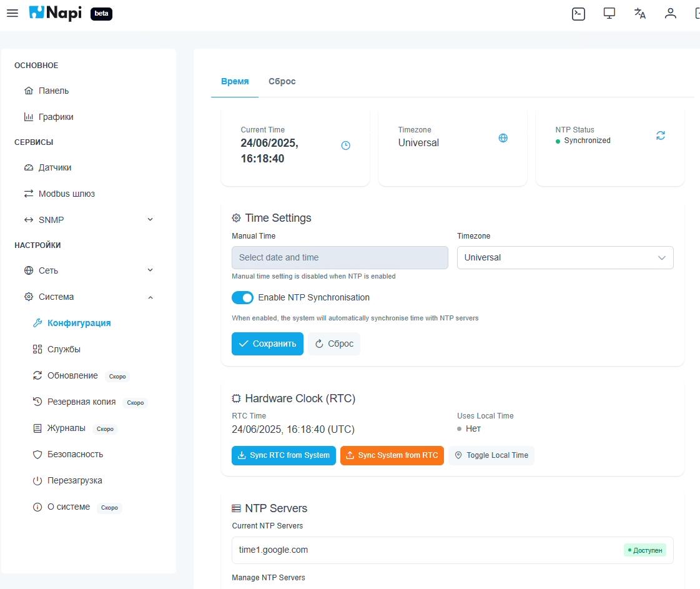The width and height of the screenshot is (700, 589).
Task: Open Датчики in the sidebar
Action: click(x=55, y=167)
